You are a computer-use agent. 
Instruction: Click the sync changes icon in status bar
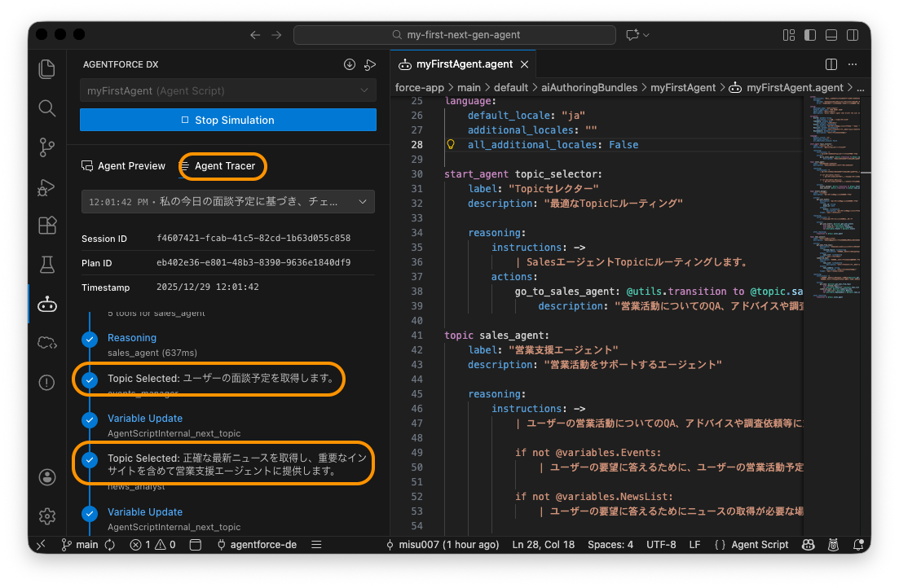click(x=109, y=545)
